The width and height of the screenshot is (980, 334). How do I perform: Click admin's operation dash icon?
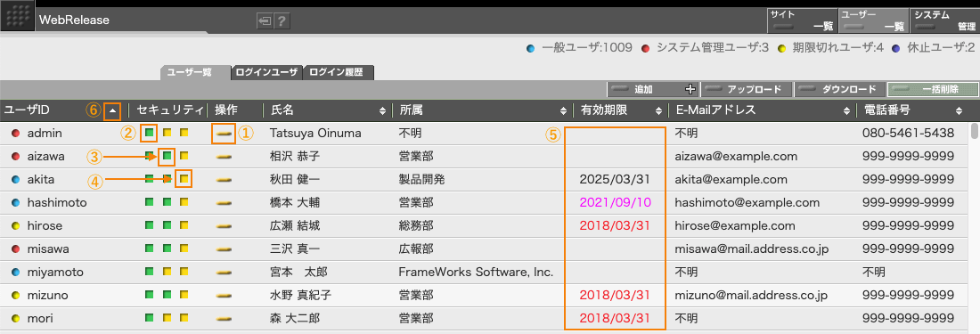click(x=225, y=133)
